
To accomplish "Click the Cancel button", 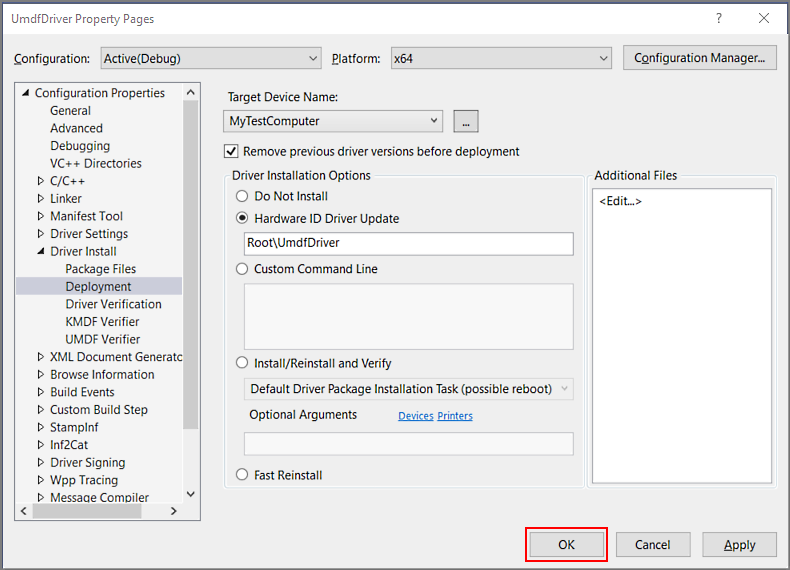I will click(652, 545).
